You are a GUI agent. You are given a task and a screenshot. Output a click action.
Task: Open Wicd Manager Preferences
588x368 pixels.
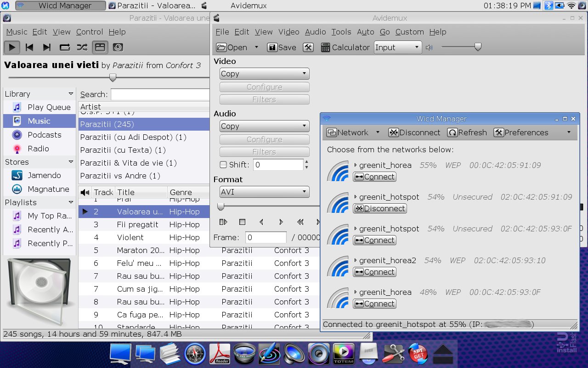click(521, 132)
